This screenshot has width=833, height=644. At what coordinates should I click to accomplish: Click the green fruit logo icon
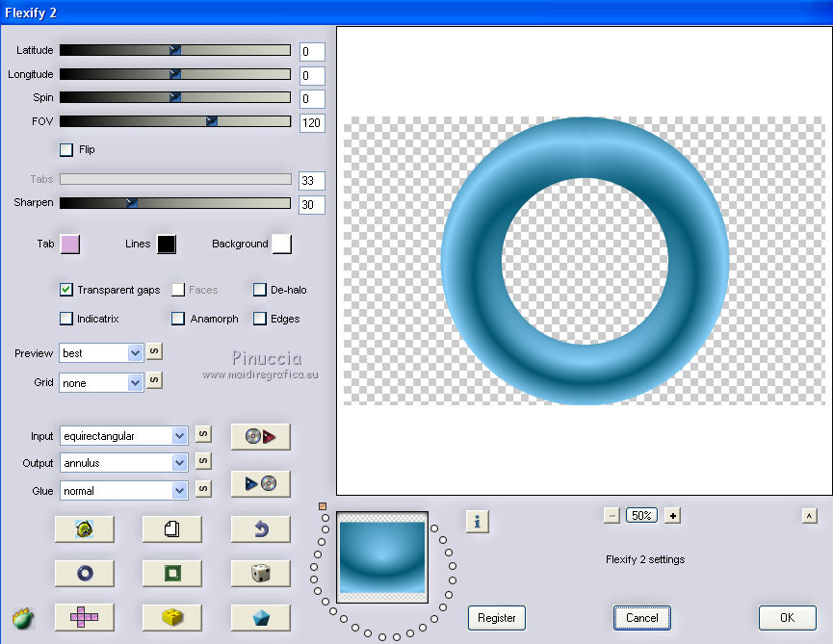pyautogui.click(x=23, y=618)
